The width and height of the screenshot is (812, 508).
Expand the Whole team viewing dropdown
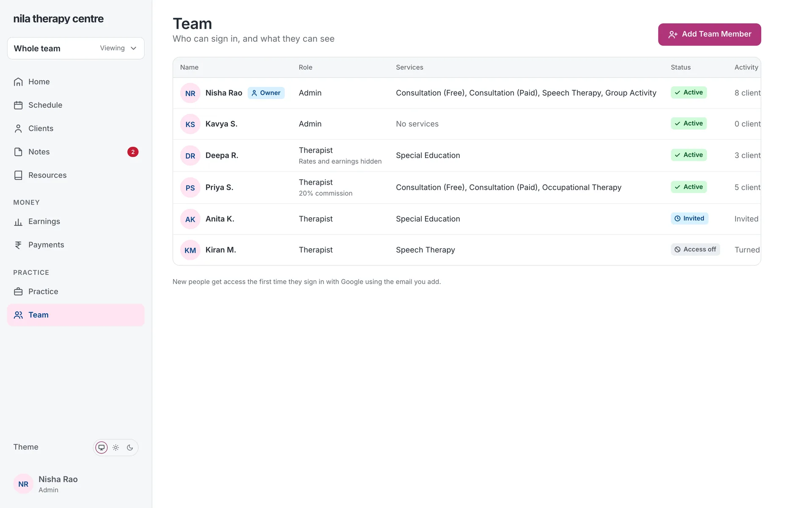[76, 48]
